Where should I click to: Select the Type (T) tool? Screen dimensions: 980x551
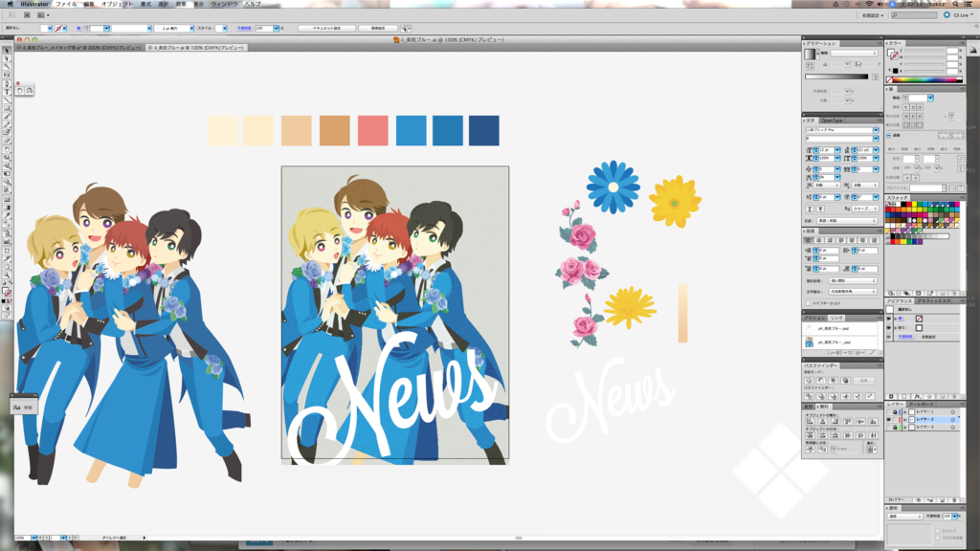(x=7, y=92)
